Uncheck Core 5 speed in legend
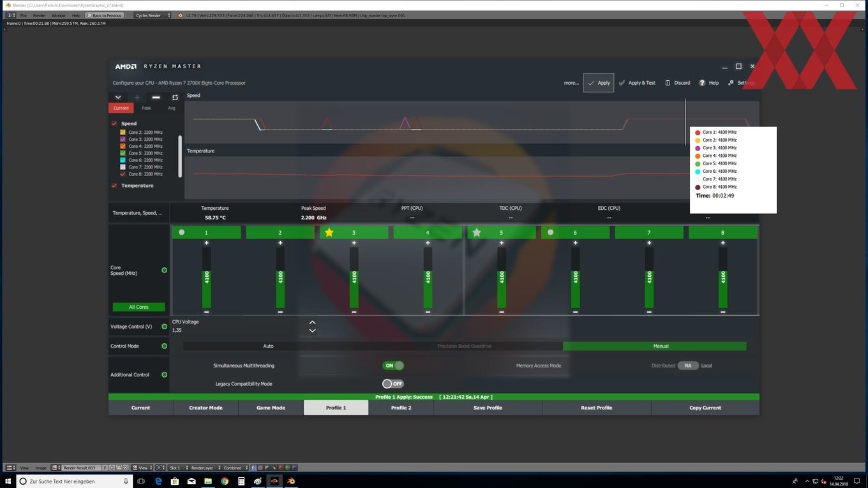 [x=123, y=153]
